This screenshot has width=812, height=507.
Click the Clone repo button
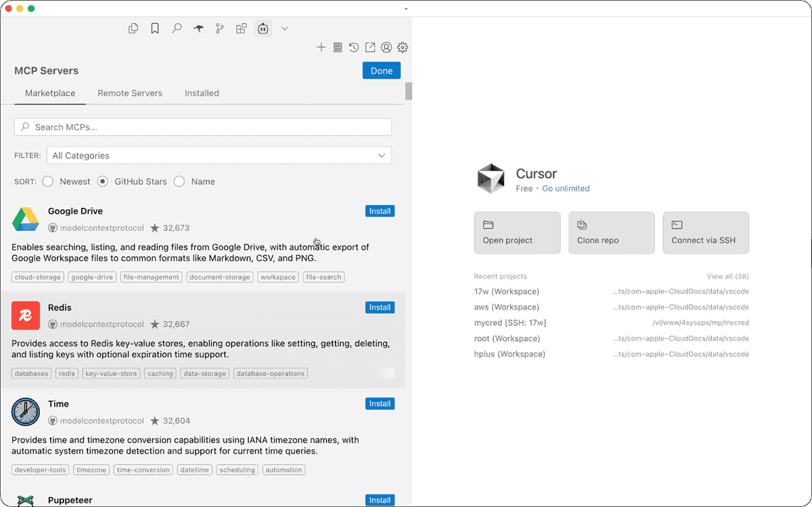[x=611, y=233]
